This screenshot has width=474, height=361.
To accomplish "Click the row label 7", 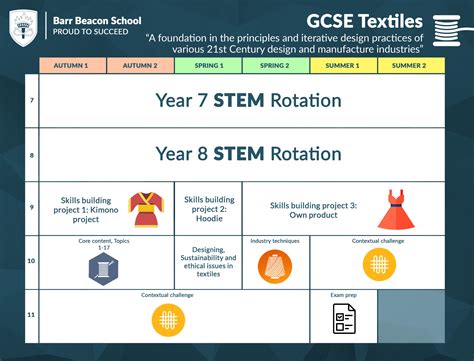I will 32,100.
